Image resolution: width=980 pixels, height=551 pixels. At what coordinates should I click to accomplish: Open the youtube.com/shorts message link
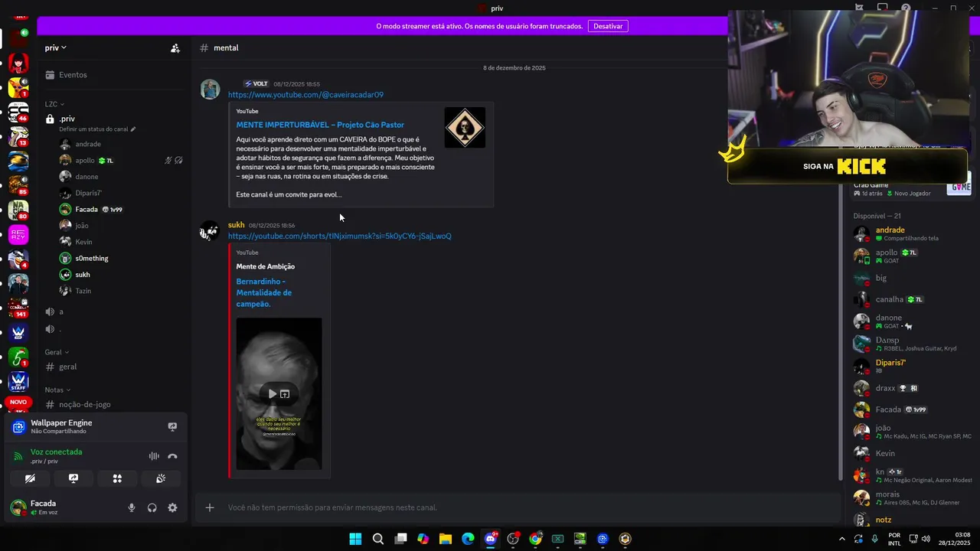coord(339,236)
